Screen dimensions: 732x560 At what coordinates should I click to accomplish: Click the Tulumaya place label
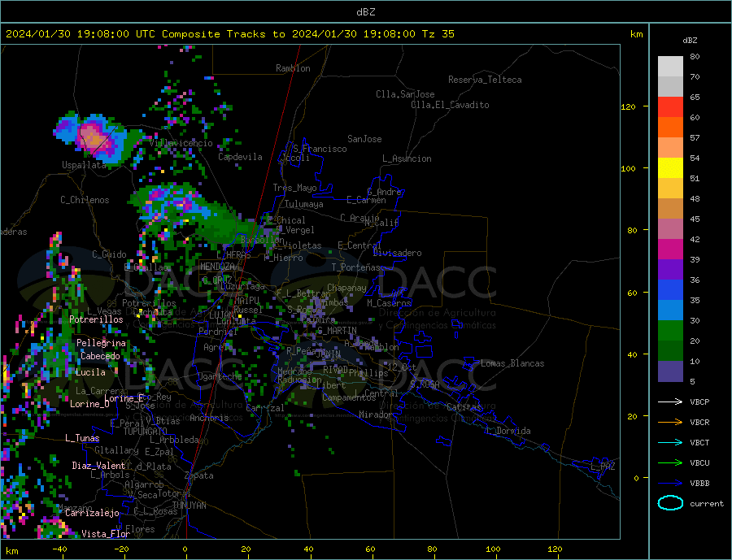304,204
